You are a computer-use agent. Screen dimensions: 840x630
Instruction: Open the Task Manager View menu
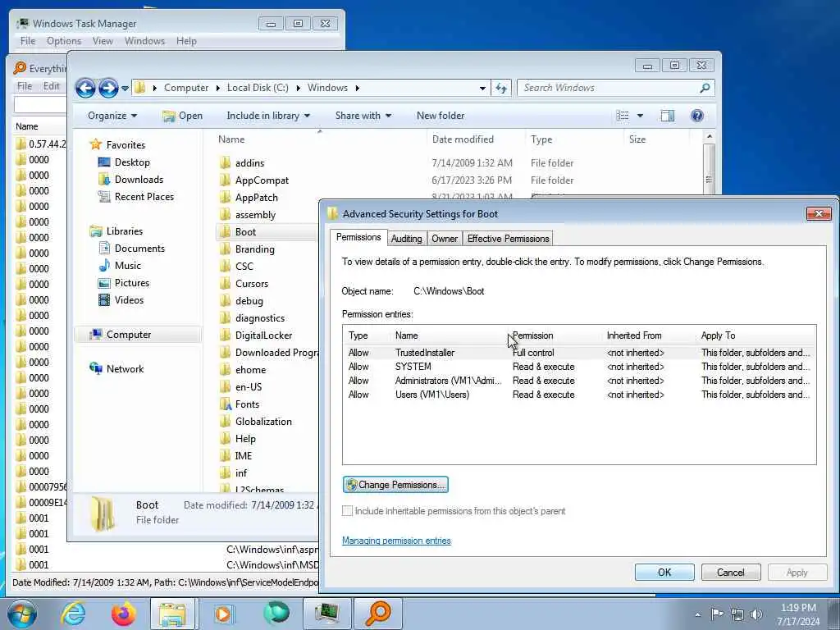click(103, 41)
